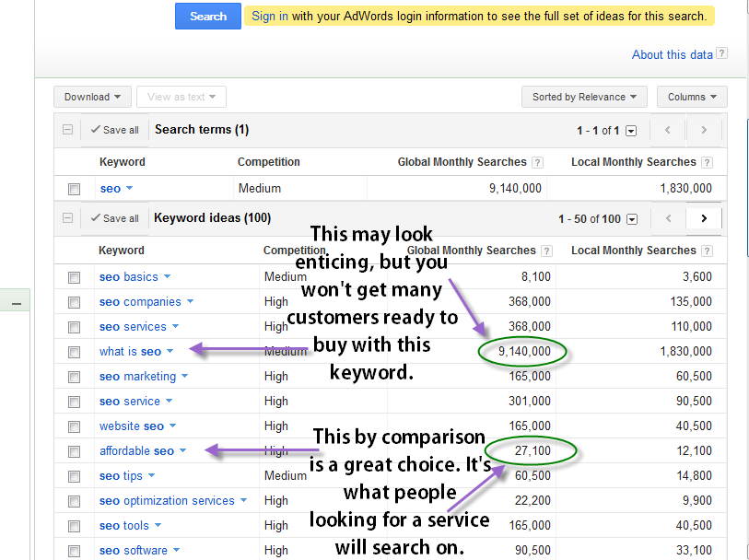Screen dimensions: 749x560
Task: Select the affordable seo keyword checkbox
Action: [75, 451]
